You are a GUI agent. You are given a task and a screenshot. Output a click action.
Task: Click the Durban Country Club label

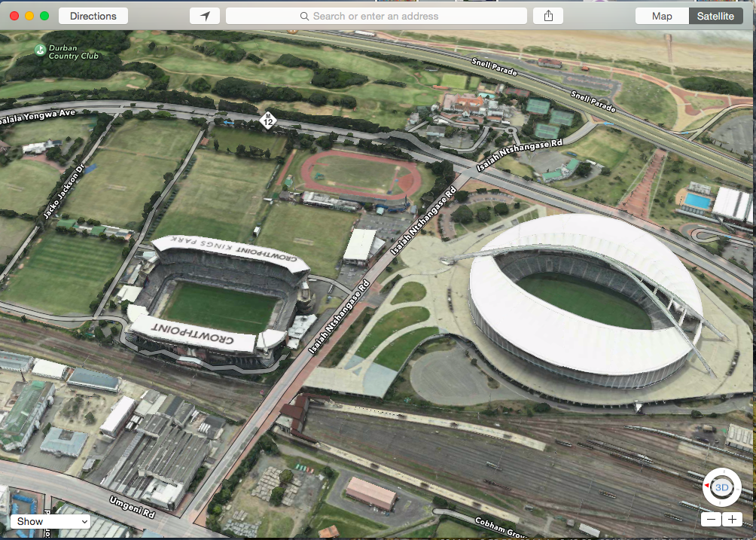[73, 51]
